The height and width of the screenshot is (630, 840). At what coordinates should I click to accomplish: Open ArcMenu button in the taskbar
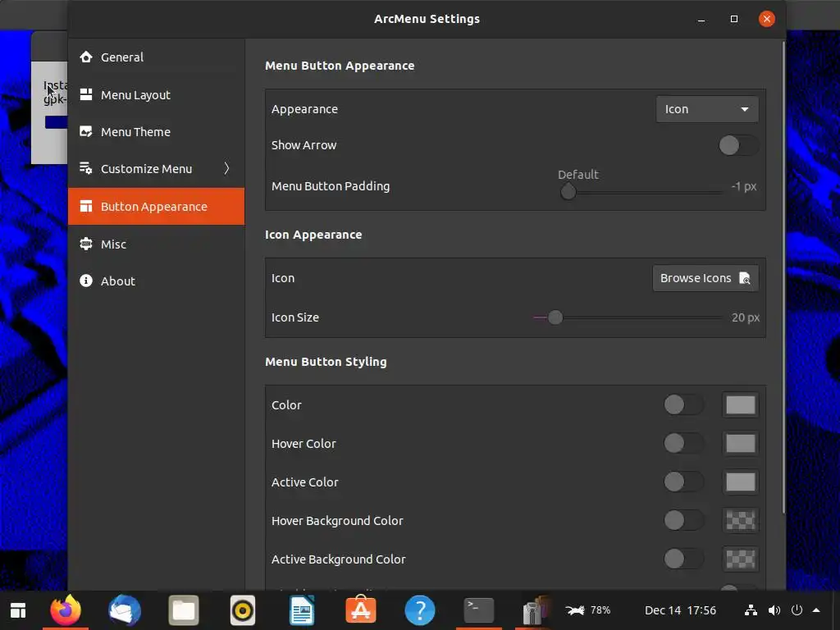click(18, 610)
